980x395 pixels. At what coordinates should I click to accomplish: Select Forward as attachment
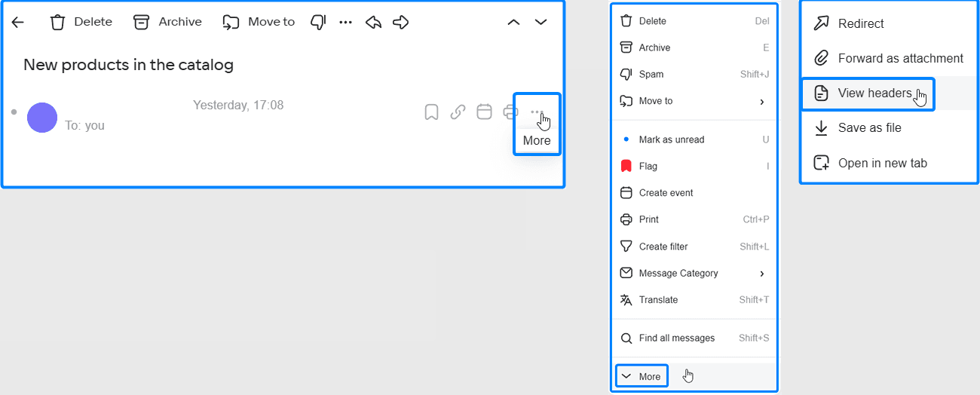coord(889,58)
